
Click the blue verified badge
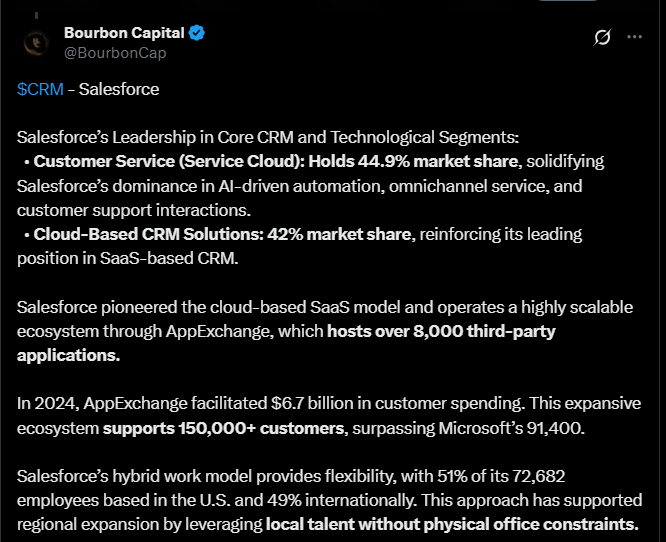tap(198, 34)
